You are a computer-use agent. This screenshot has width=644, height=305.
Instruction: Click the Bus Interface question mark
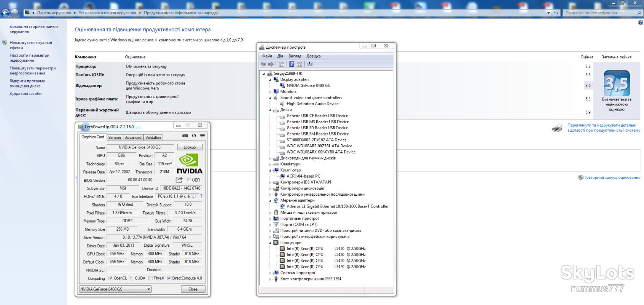[x=201, y=196]
